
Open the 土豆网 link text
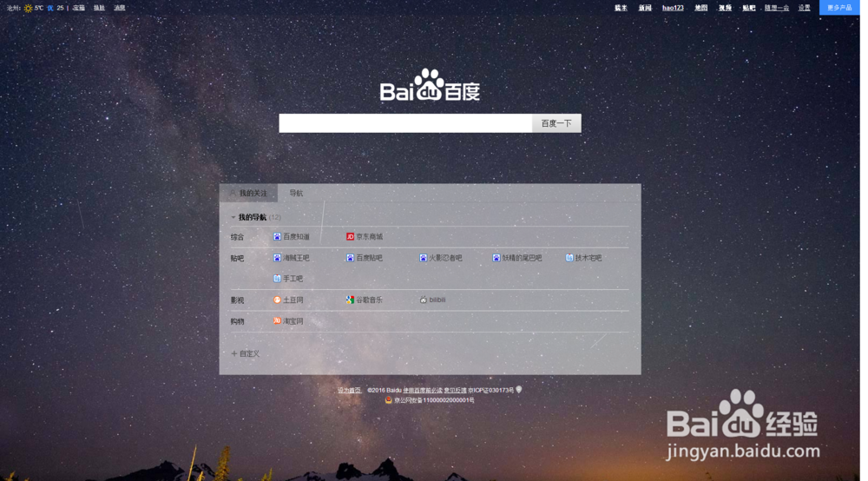pos(293,300)
